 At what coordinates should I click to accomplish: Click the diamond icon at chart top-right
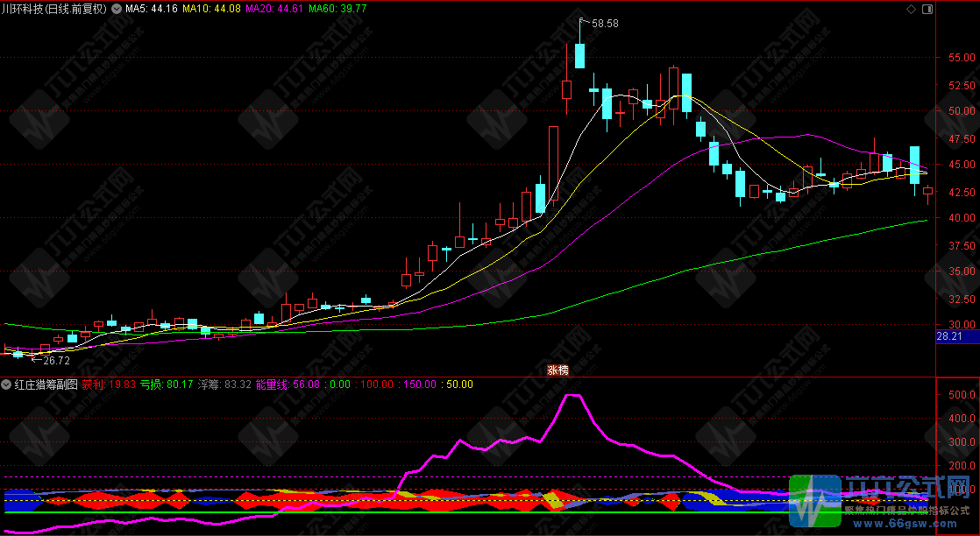910,9
